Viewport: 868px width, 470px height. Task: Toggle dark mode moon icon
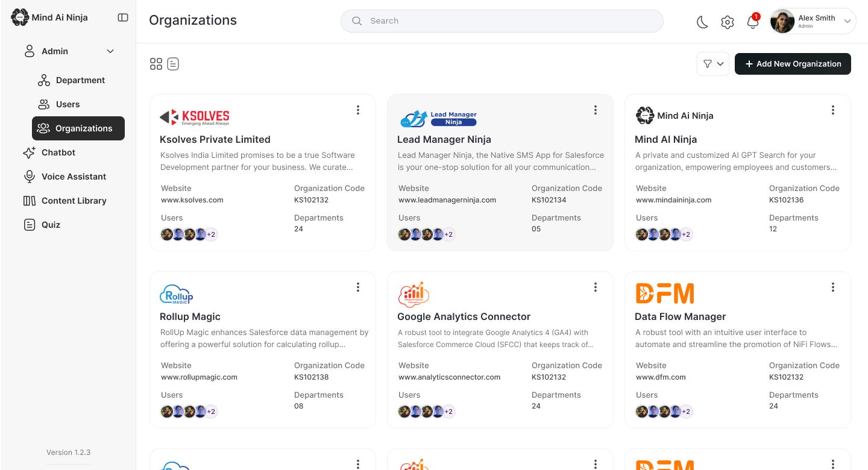point(702,22)
